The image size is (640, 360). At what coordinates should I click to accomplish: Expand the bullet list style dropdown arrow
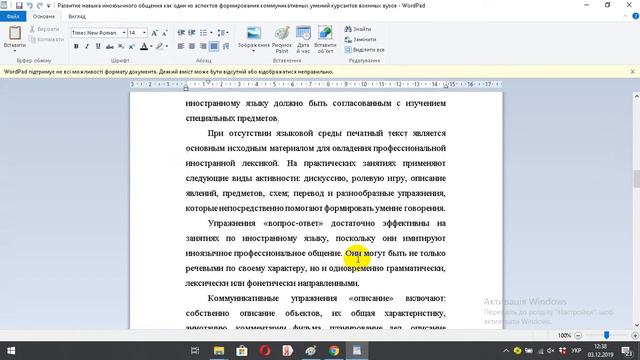[211, 33]
